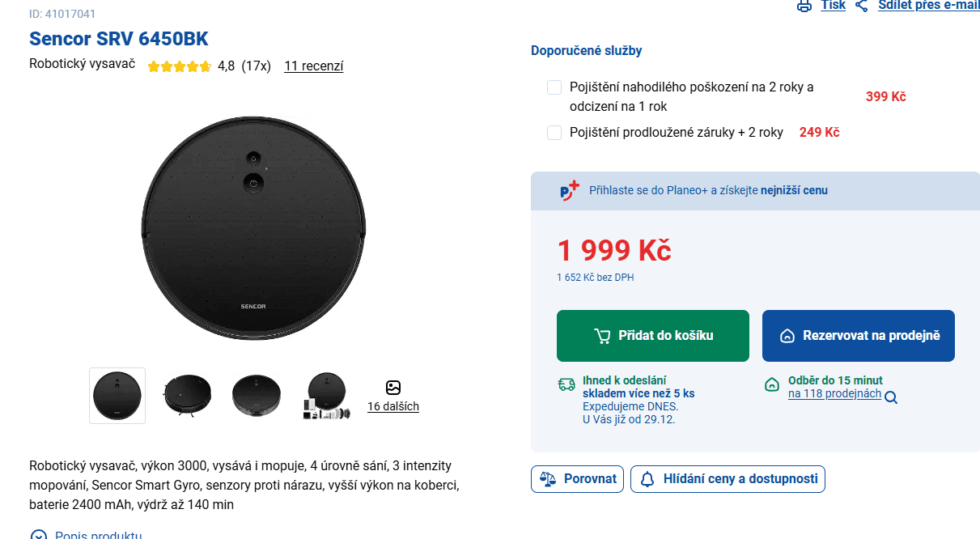Open the na 118 prodejnách stores link
The width and height of the screenshot is (980, 539).
834,393
